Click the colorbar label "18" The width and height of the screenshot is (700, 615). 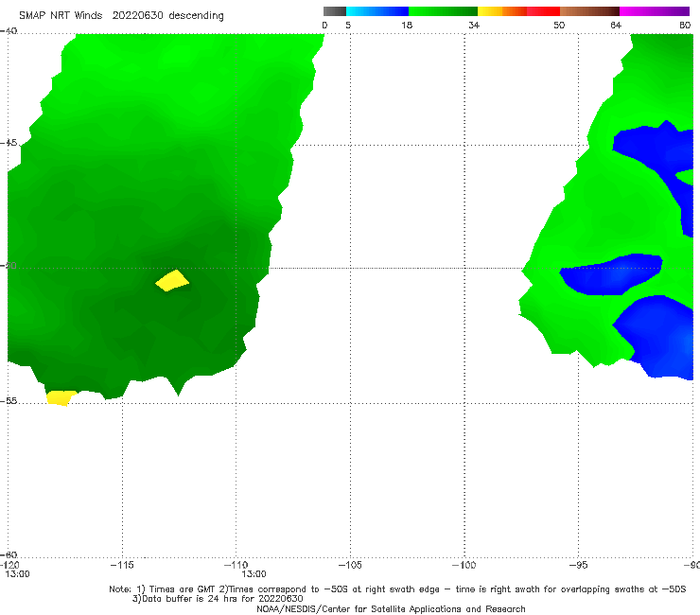point(407,26)
